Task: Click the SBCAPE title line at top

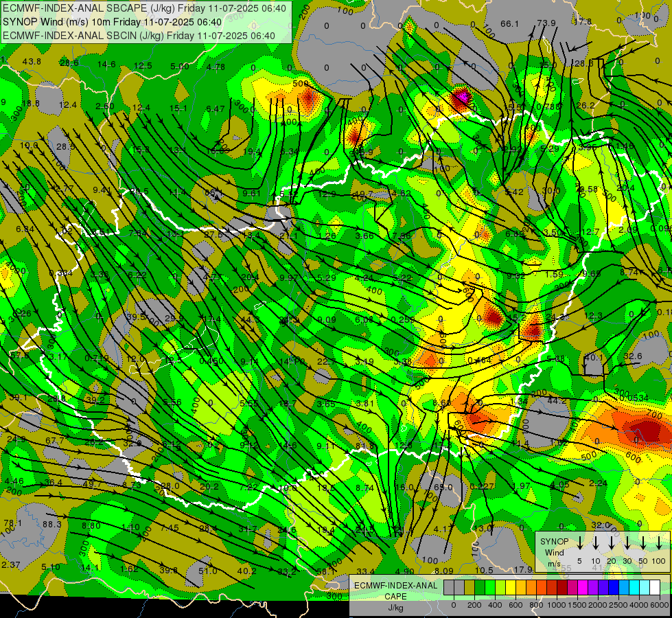Action: (x=144, y=8)
